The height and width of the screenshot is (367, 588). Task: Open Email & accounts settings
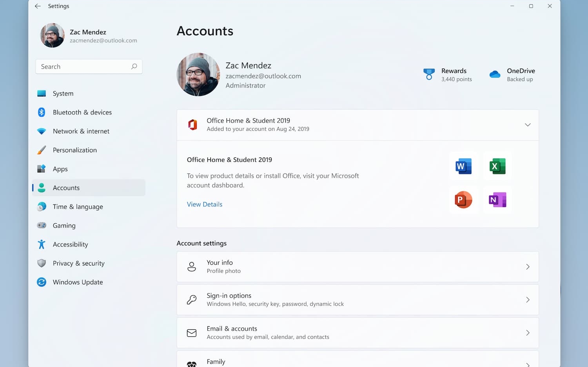tap(358, 333)
